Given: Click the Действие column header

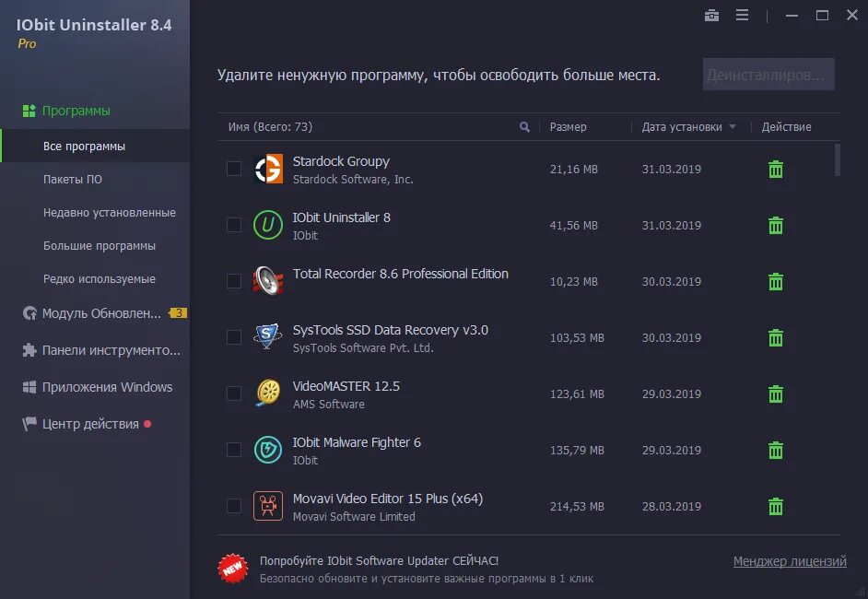Looking at the screenshot, I should click(x=786, y=127).
